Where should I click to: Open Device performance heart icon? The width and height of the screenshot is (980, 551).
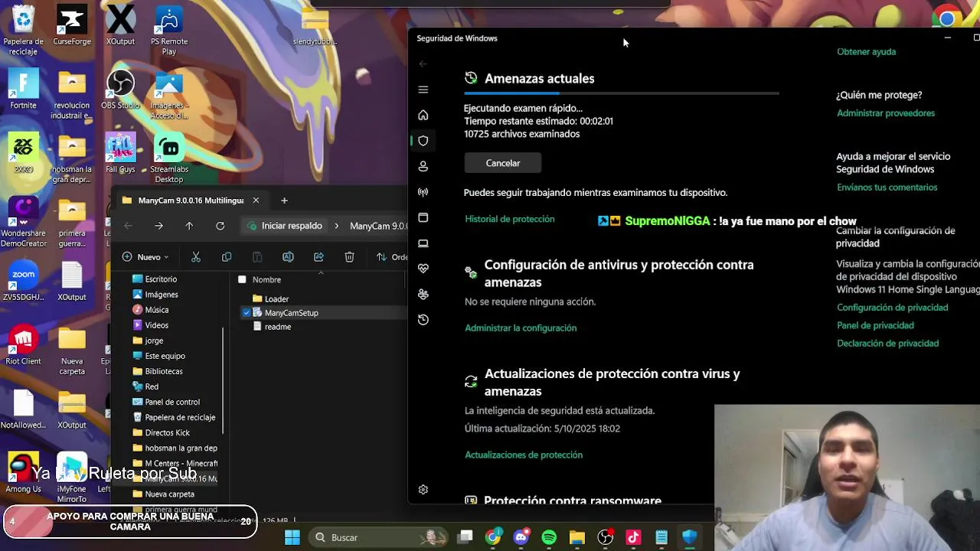[x=423, y=269]
